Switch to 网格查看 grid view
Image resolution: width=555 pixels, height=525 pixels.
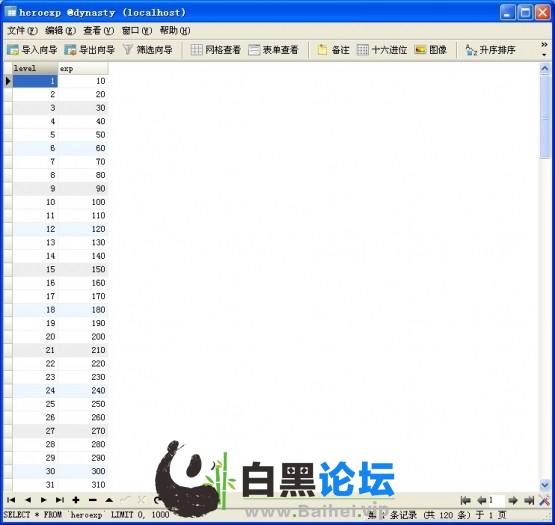[216, 50]
